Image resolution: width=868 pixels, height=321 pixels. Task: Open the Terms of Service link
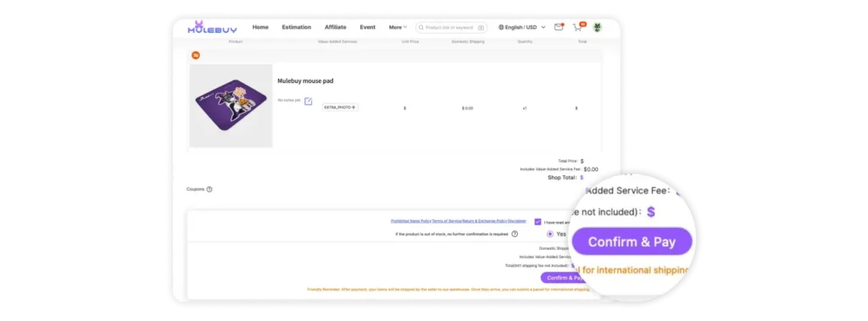[x=447, y=221]
